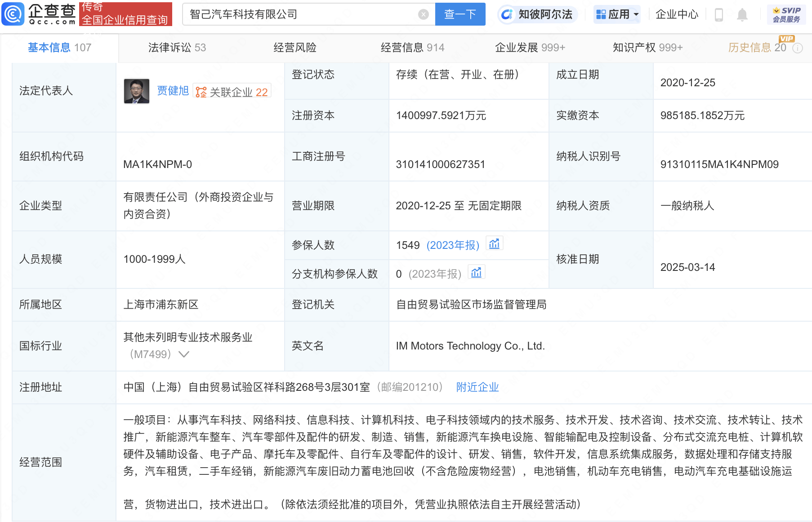Open the chart icon for 分支机构参保人数
The height and width of the screenshot is (522, 812).
(476, 273)
